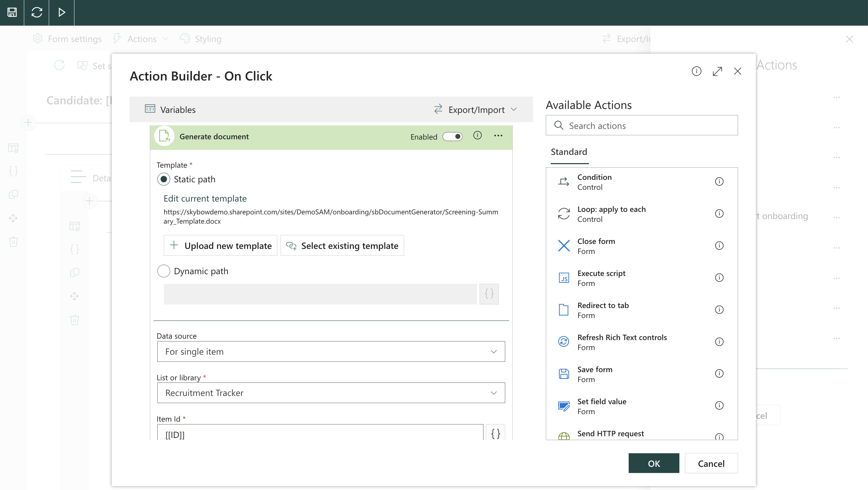Click the refresh icon in top toolbar
868x490 pixels.
pyautogui.click(x=37, y=12)
